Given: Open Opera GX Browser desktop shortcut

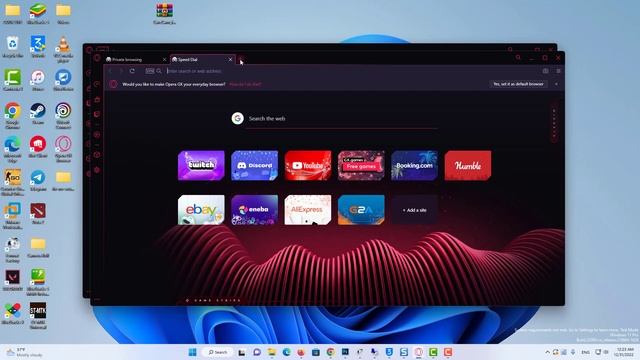Looking at the screenshot, I should click(x=63, y=149).
